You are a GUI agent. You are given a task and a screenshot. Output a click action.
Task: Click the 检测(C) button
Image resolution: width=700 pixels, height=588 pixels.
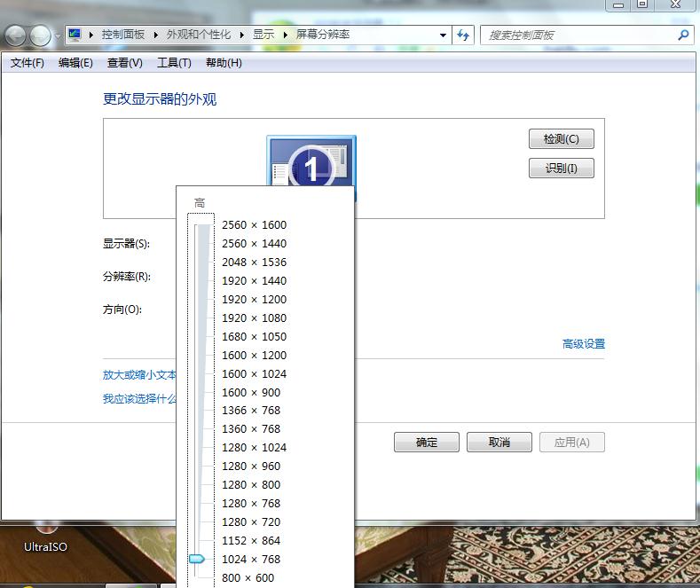point(562,138)
